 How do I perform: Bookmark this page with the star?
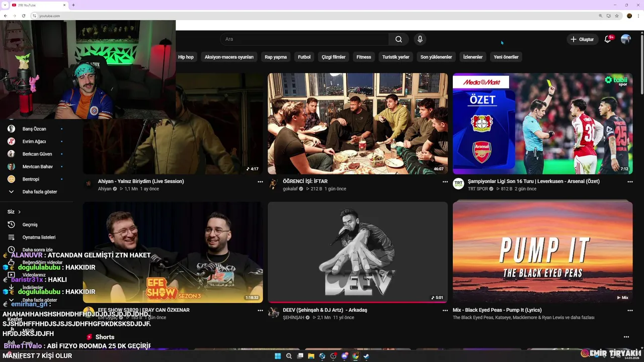pyautogui.click(x=617, y=16)
